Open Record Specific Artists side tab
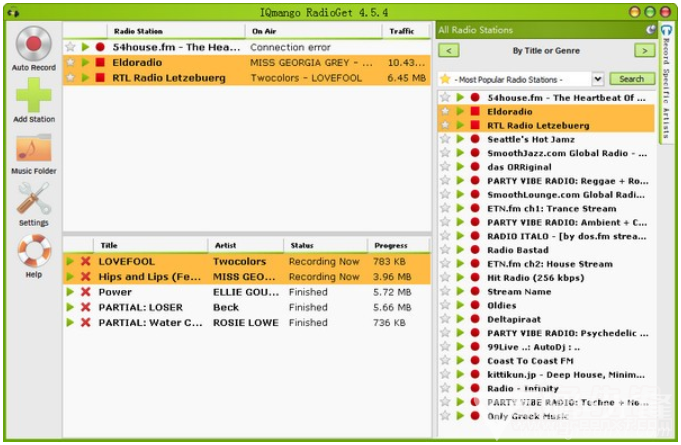This screenshot has height=445, width=681. point(666,82)
